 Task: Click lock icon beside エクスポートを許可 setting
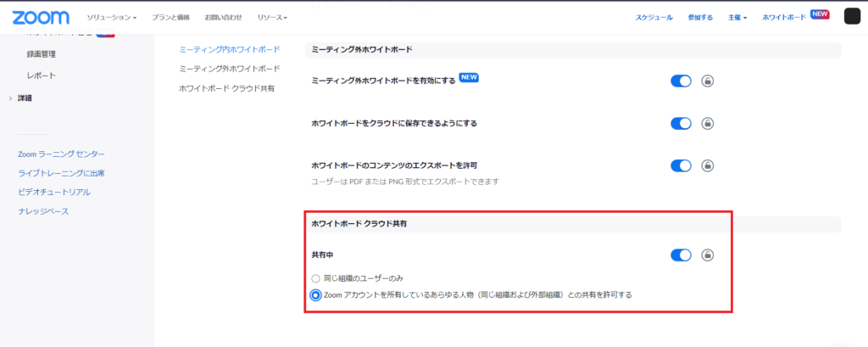click(x=707, y=165)
